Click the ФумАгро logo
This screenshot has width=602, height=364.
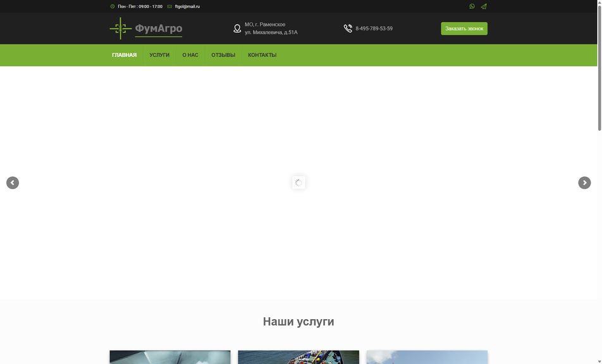(x=146, y=28)
